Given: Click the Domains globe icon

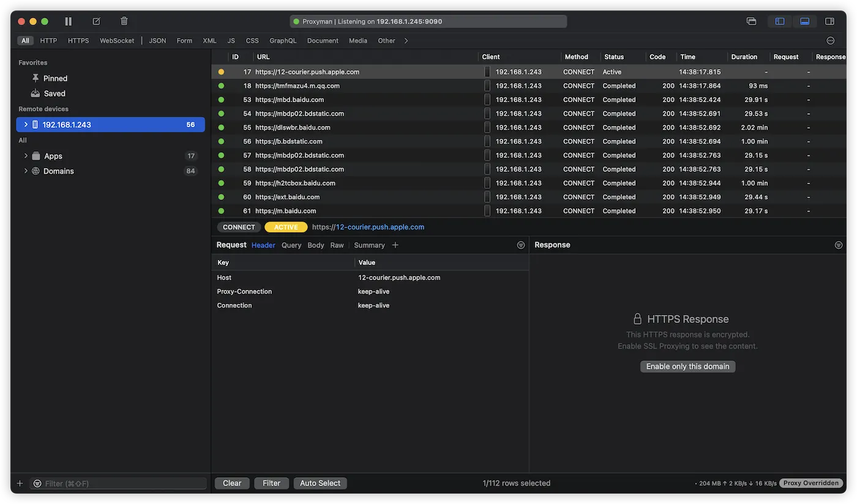Looking at the screenshot, I should pos(36,171).
